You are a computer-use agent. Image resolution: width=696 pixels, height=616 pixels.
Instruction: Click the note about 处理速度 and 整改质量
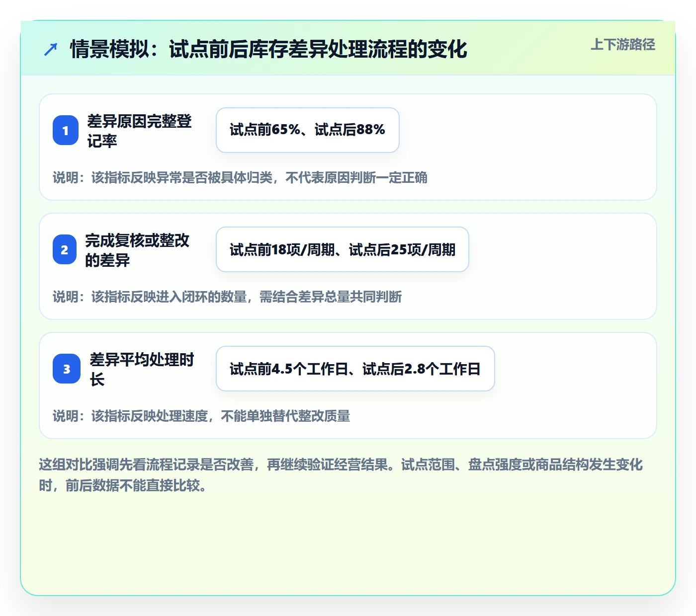tap(201, 416)
